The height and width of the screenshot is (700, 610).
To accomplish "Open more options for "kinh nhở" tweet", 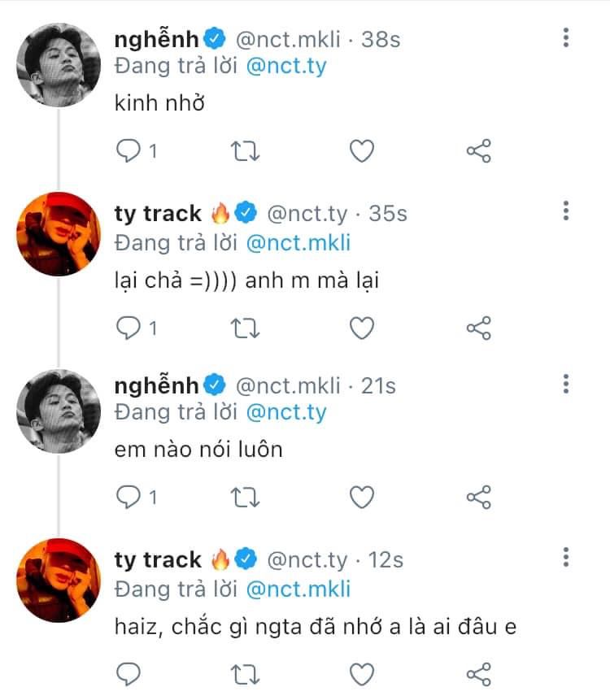I will point(566,37).
